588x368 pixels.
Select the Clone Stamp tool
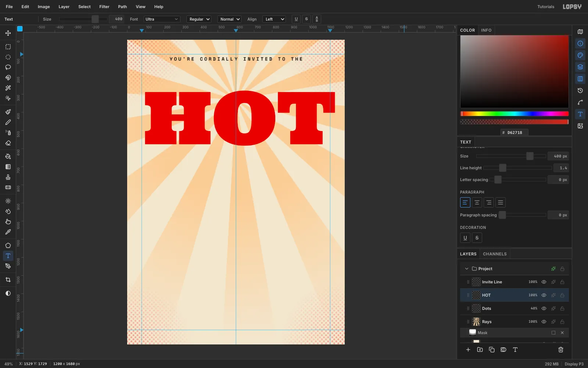pos(8,177)
